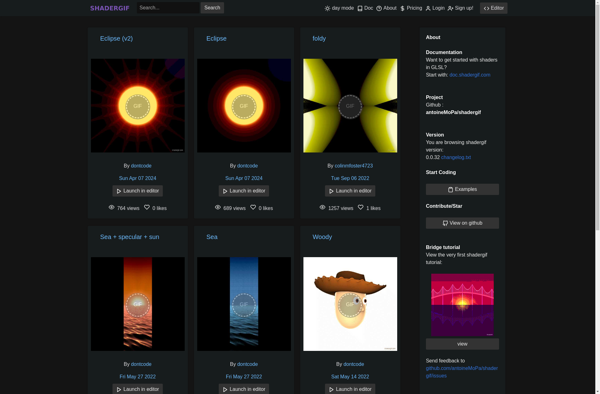
Task: Open the foldy title link
Action: coord(319,38)
